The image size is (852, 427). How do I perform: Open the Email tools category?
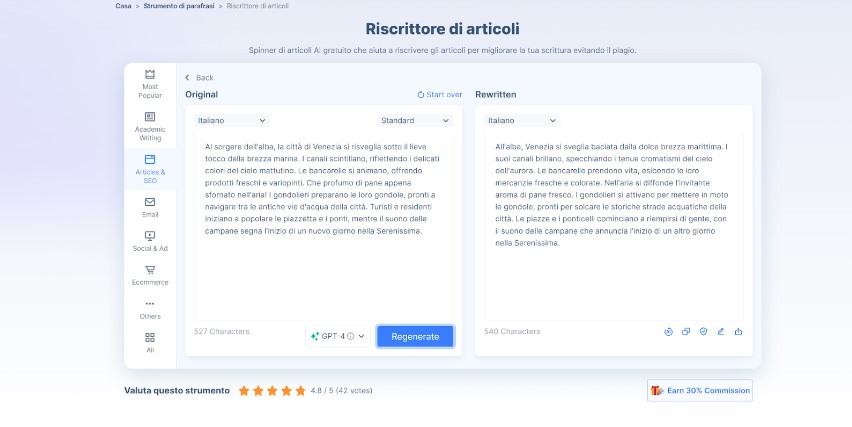150,206
